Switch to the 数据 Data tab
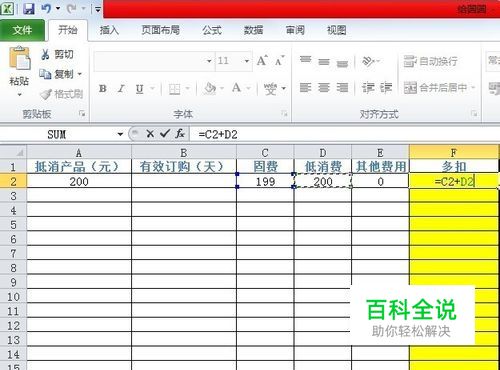 pos(253,30)
